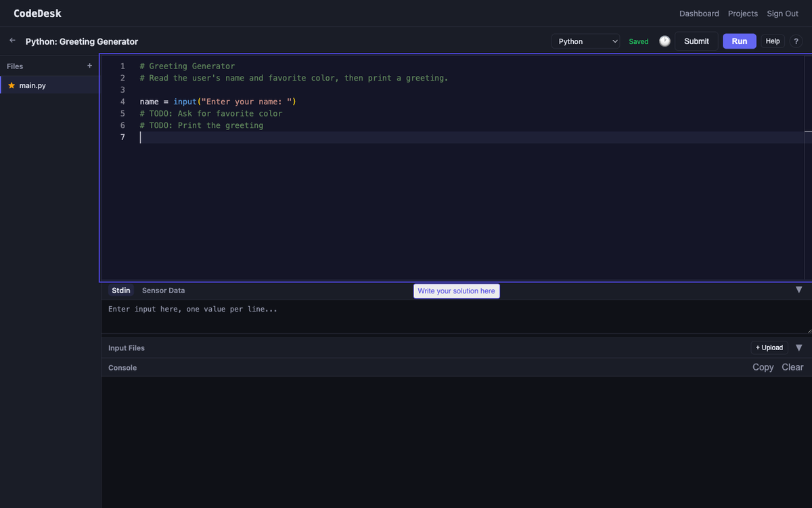Select the Stdin tab
Screen dimensions: 812x508
(x=120, y=290)
